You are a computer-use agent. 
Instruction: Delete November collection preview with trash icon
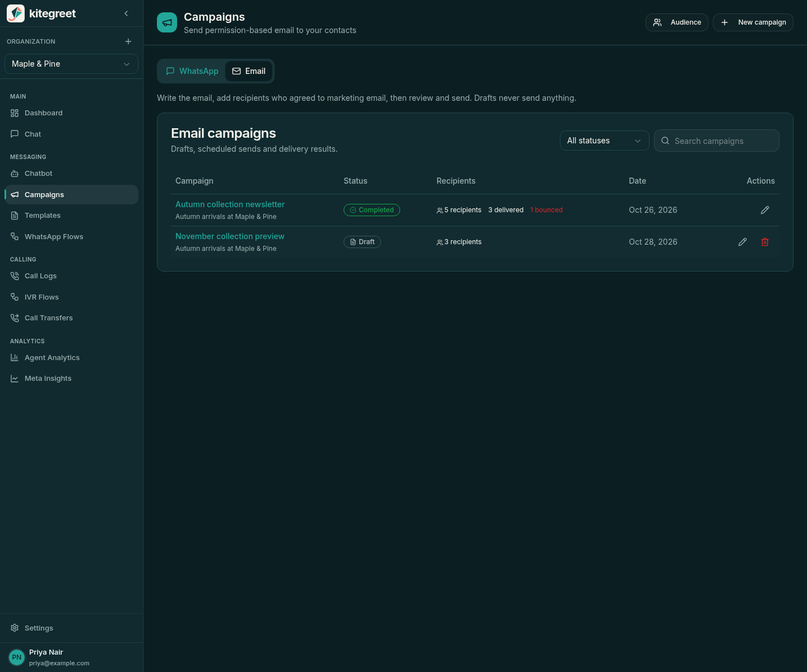(765, 242)
